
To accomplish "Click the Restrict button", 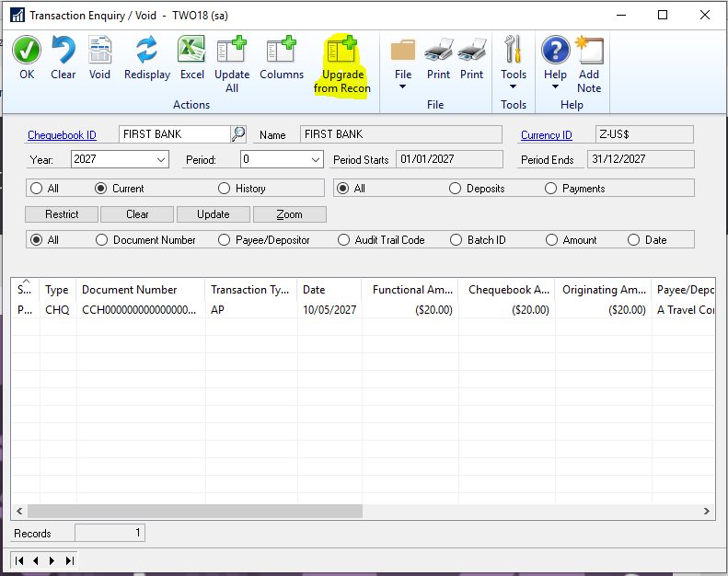I will (x=62, y=214).
